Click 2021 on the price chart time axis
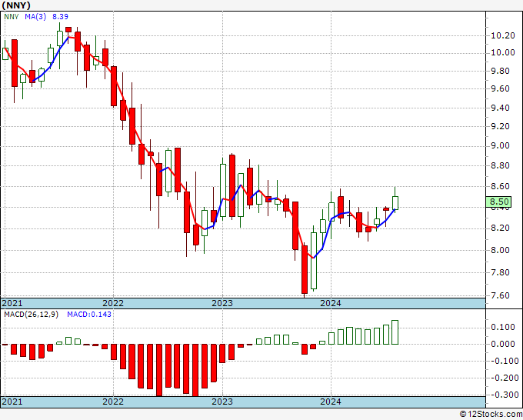 click(x=12, y=303)
